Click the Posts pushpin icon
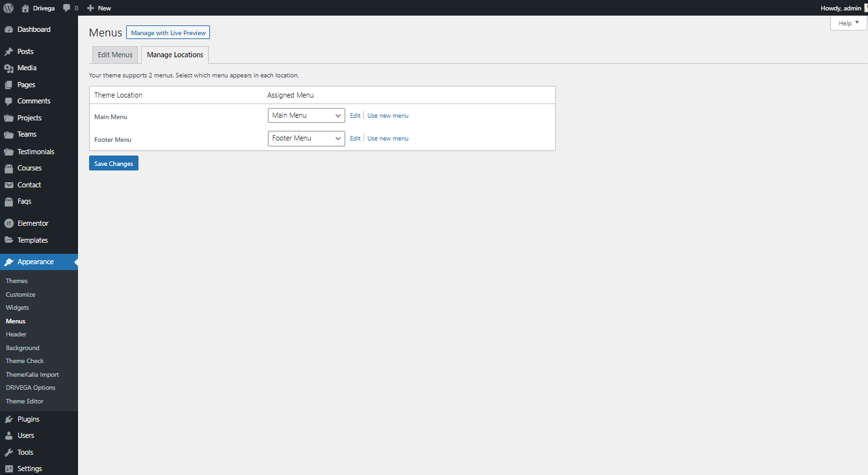868x475 pixels. (8, 51)
